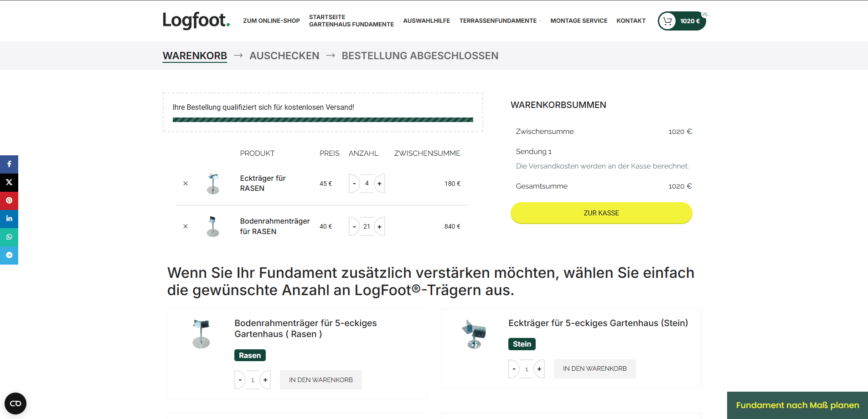868x419 pixels.
Task: Click the 40 € price cell
Action: pos(325,226)
